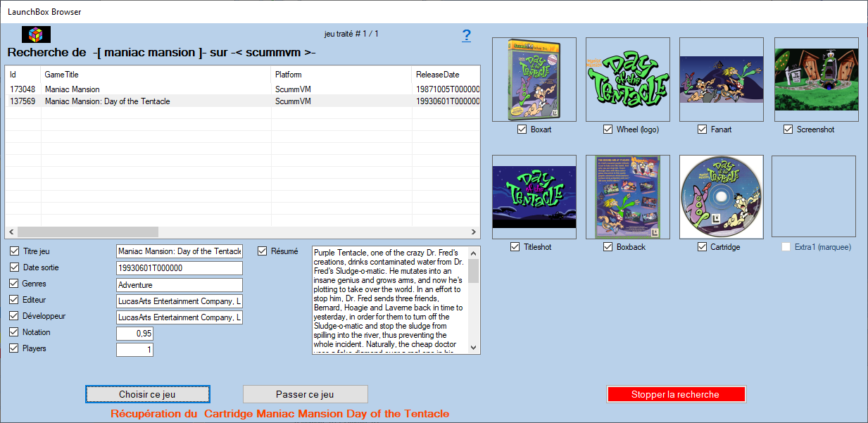Open help via the blue question mark

coord(466,36)
